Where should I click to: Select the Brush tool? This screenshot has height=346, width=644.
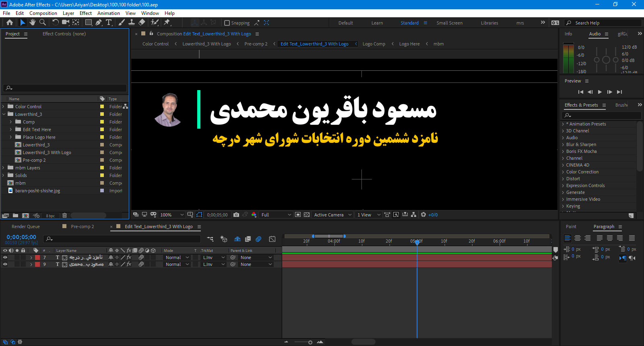122,23
